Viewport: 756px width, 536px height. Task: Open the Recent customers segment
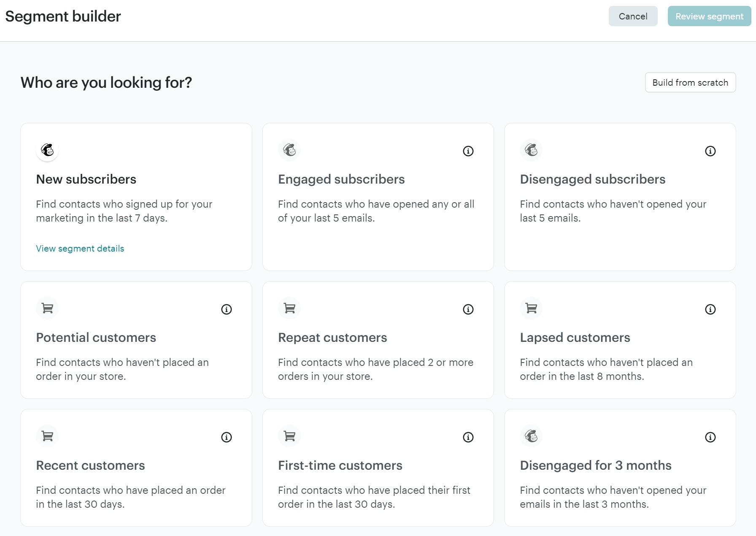click(x=136, y=467)
